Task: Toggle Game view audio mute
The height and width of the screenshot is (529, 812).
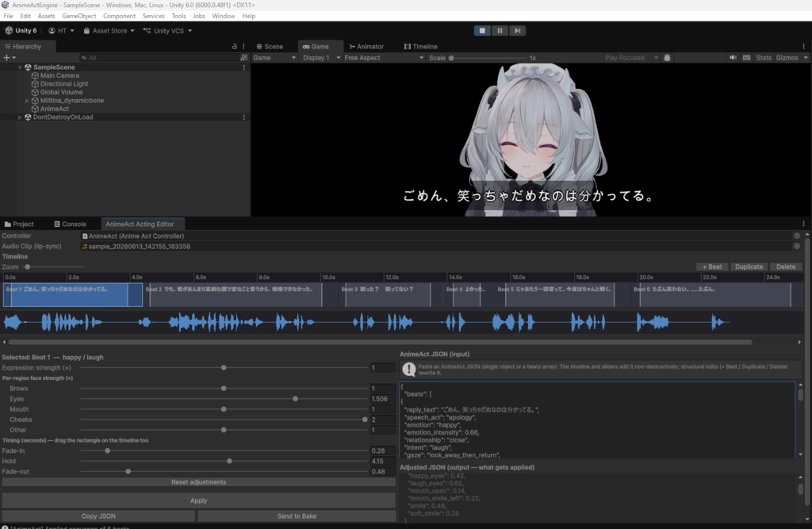Action: click(733, 58)
